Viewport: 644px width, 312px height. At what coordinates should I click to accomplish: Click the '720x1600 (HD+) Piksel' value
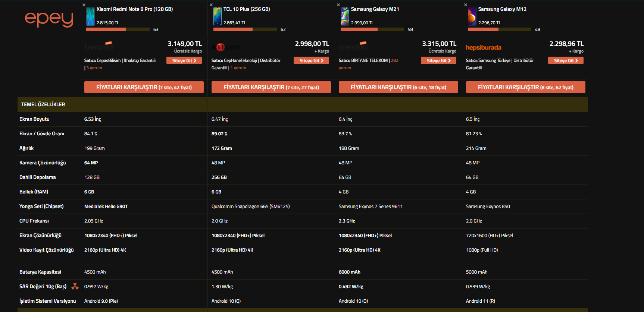[490, 235]
